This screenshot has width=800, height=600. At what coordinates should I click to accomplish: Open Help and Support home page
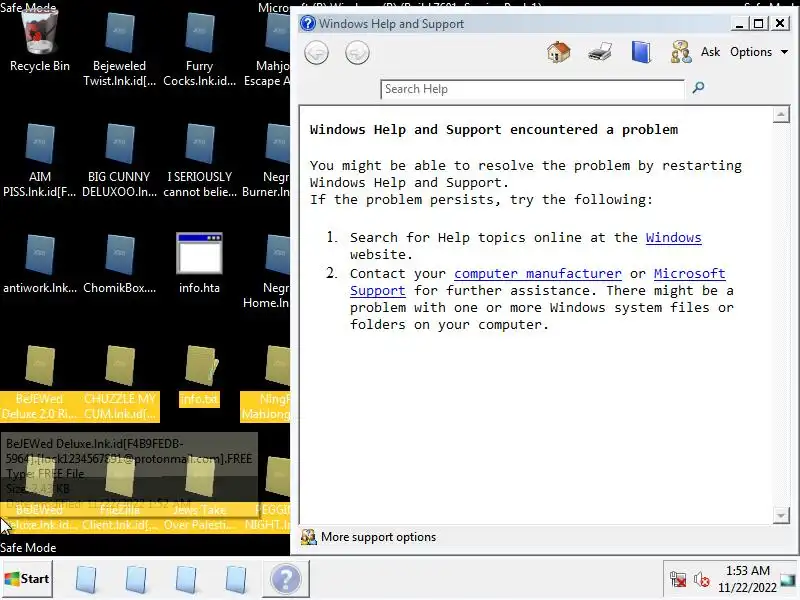point(558,52)
